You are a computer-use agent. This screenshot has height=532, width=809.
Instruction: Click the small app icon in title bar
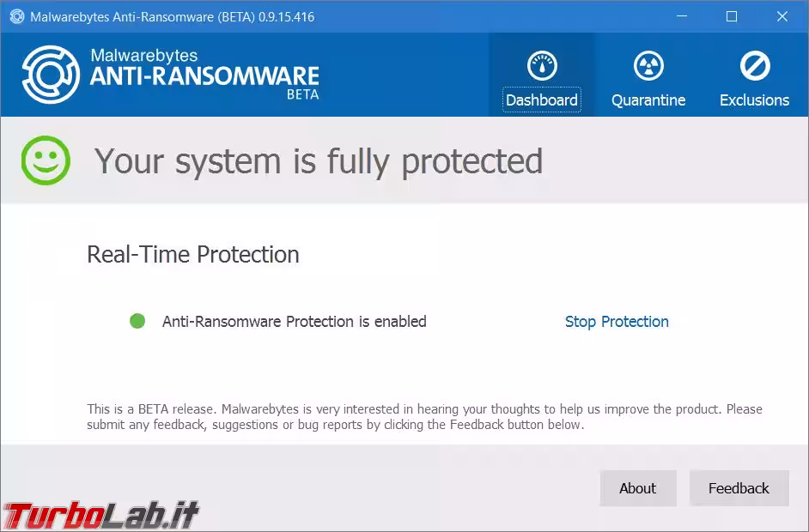pos(15,16)
